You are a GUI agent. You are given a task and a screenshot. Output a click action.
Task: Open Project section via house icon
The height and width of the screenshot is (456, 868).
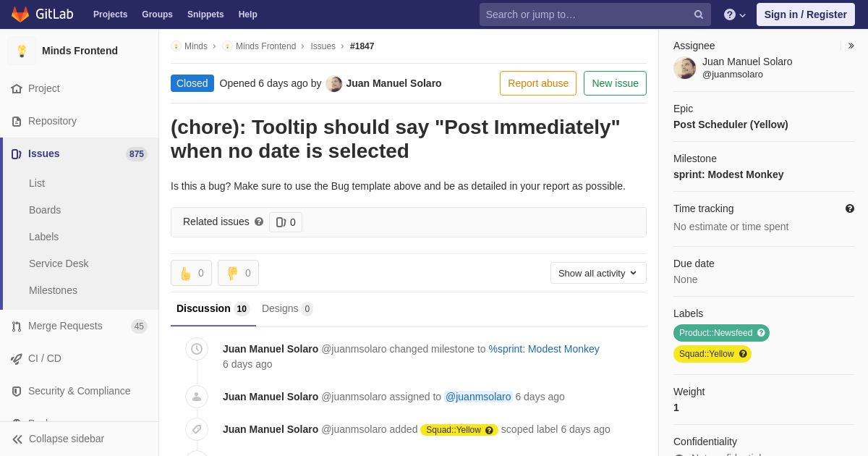coord(17,88)
